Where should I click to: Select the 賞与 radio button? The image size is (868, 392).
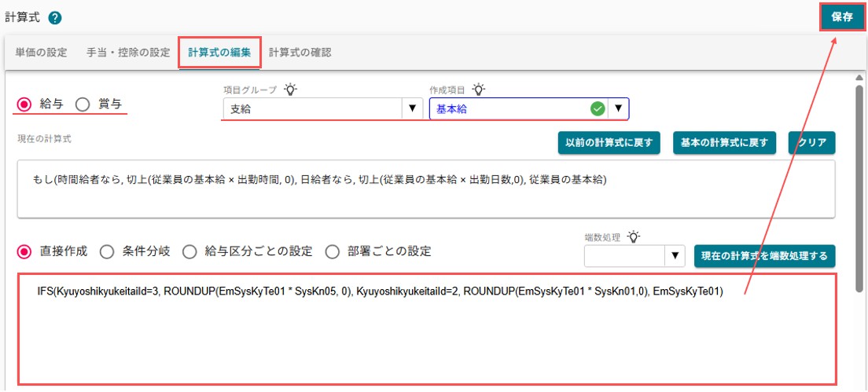82,104
